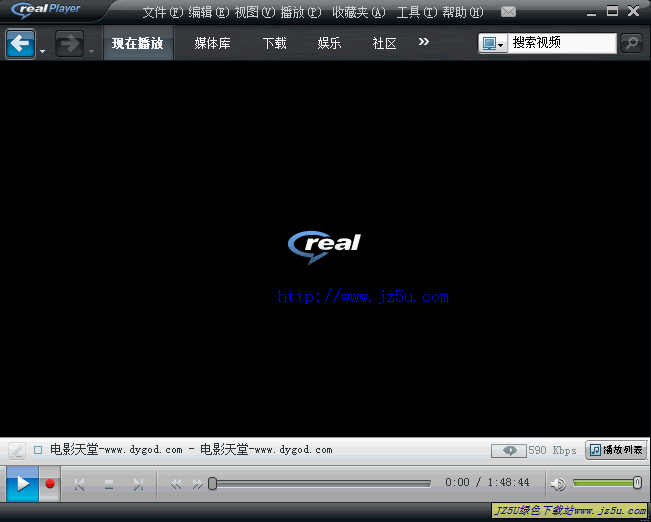
Task: Open the 娱乐 tab
Action: coord(329,43)
